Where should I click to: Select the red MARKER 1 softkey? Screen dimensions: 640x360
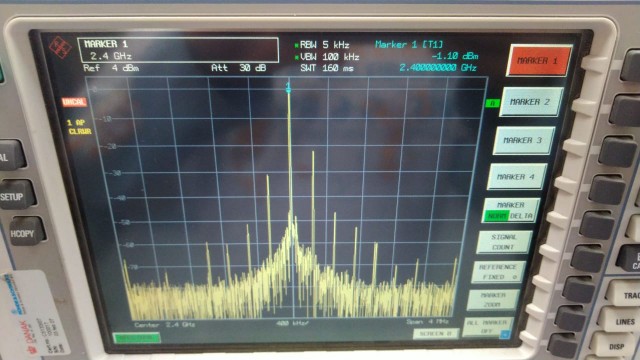click(538, 60)
